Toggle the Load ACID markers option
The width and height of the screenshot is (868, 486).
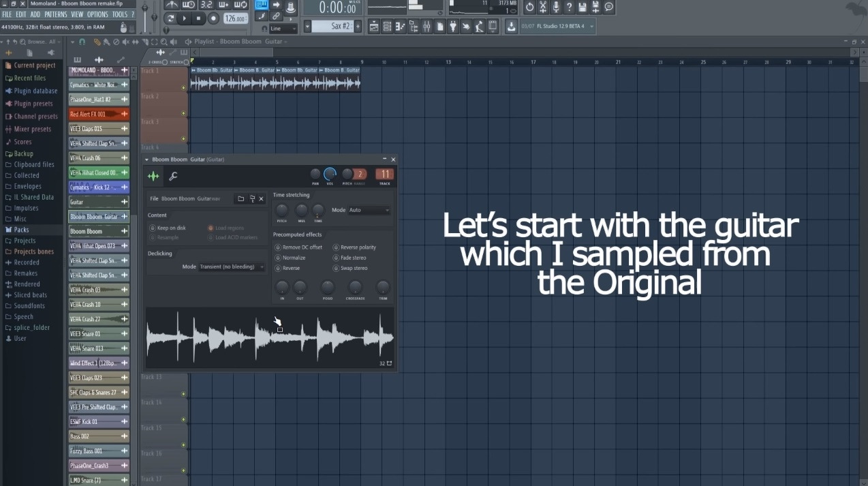pyautogui.click(x=233, y=237)
